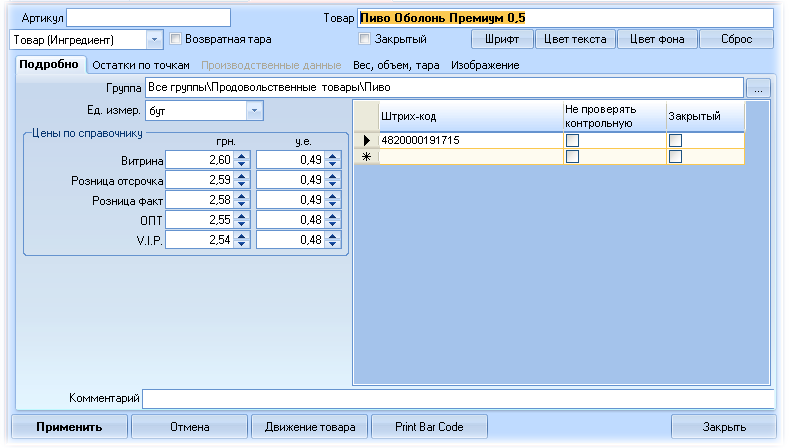Viewport: 789px width, 448px height.
Task: Select the disabled Производственные данные tab
Action: pyautogui.click(x=271, y=65)
